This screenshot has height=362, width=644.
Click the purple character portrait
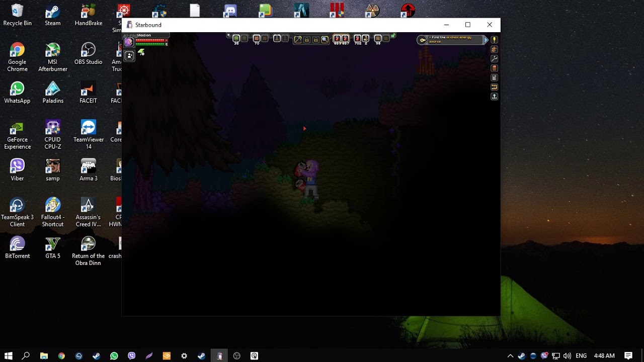(x=129, y=42)
